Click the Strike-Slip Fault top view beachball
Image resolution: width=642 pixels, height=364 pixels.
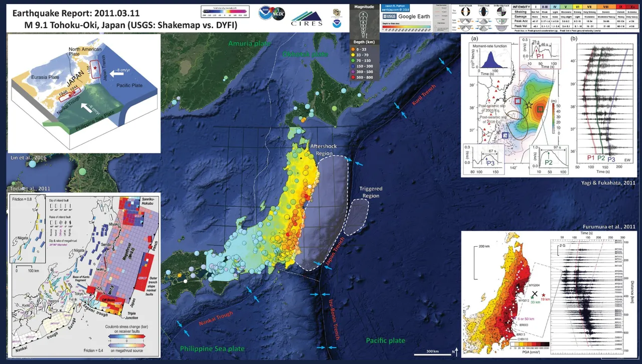pos(502,12)
